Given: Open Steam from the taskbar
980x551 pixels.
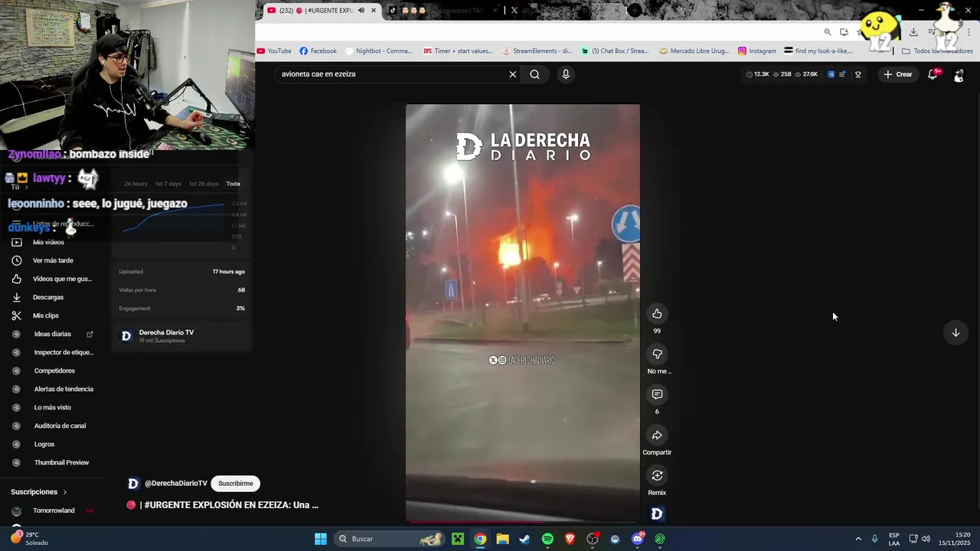Looking at the screenshot, I should 524,539.
